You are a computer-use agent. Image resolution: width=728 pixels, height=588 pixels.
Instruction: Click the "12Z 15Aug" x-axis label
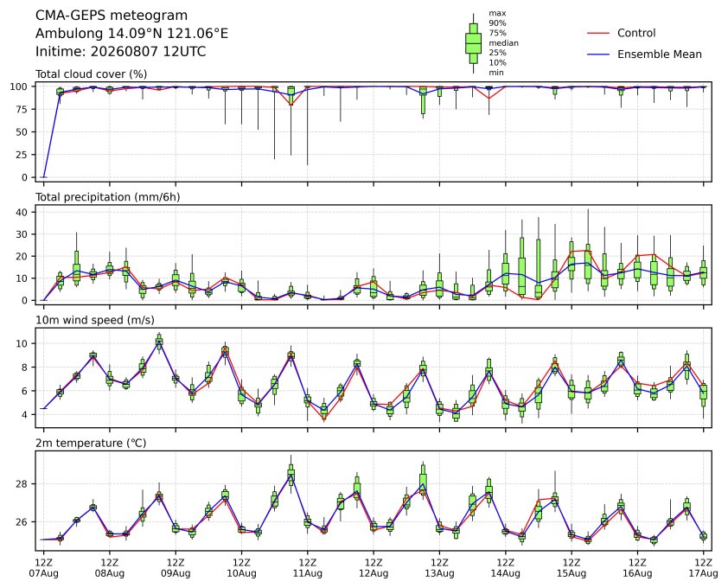571,568
